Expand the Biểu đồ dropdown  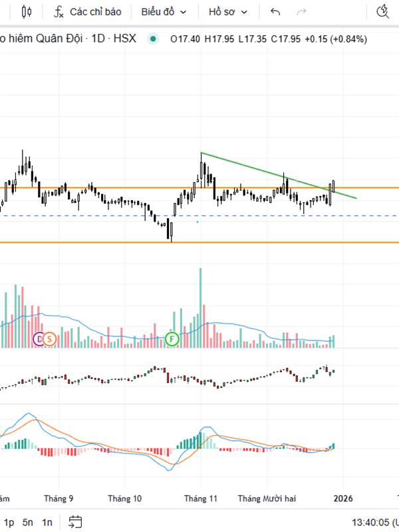164,12
